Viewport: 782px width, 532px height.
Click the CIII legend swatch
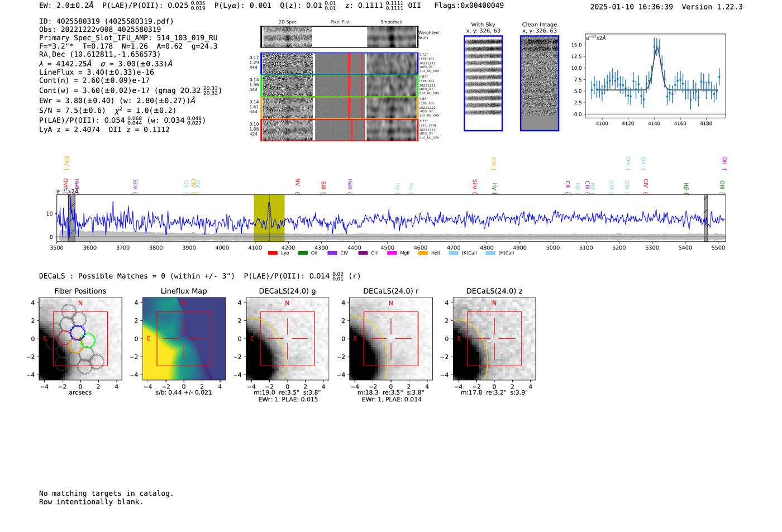[363, 253]
